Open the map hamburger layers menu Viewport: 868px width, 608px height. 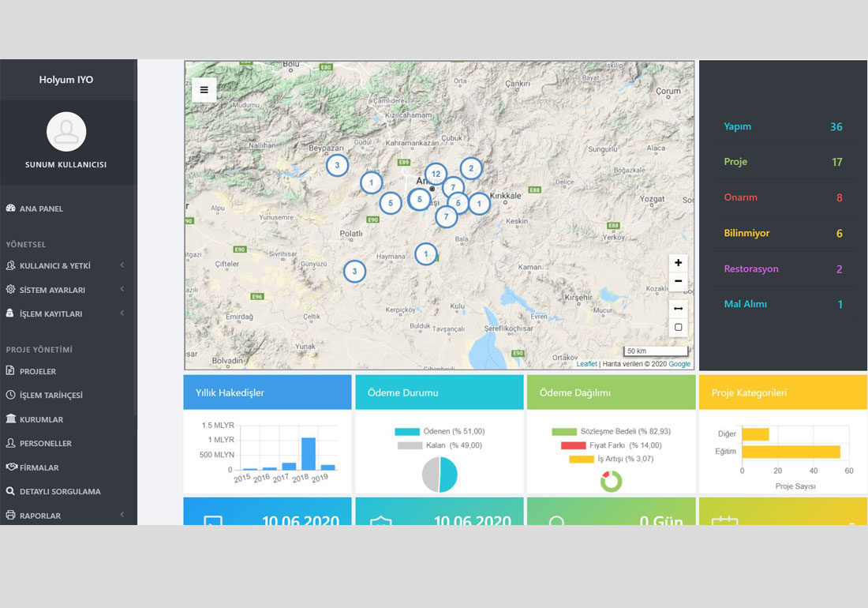[204, 90]
